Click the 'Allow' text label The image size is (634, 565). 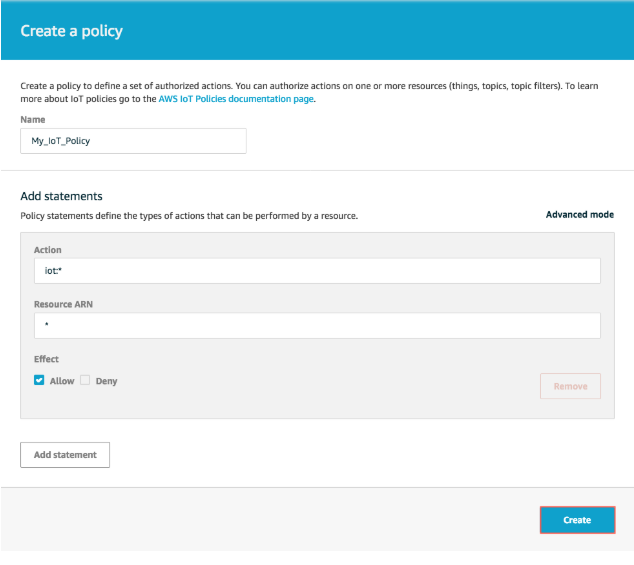[x=62, y=381]
